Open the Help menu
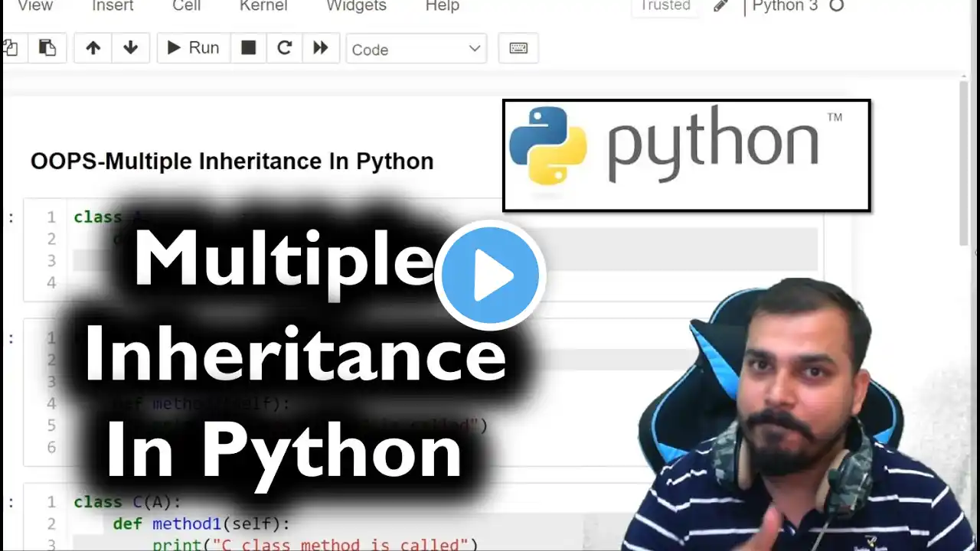The width and height of the screenshot is (980, 551). point(442,6)
